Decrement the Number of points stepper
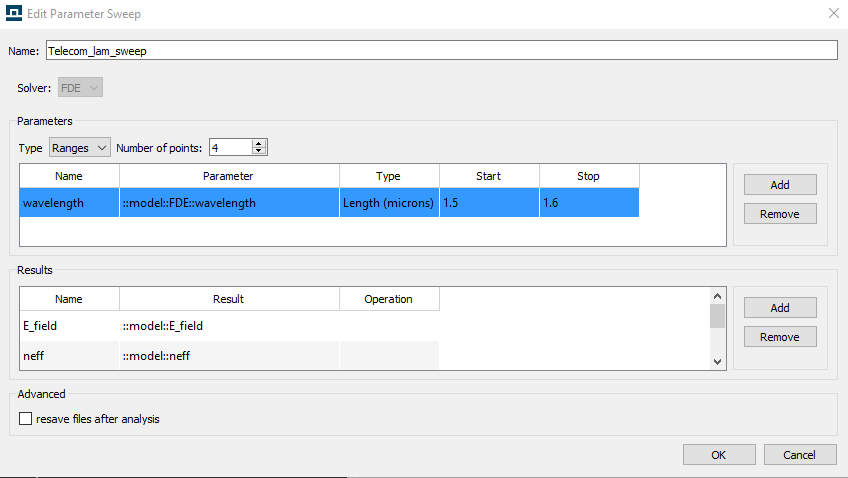This screenshot has height=478, width=848. click(x=259, y=151)
